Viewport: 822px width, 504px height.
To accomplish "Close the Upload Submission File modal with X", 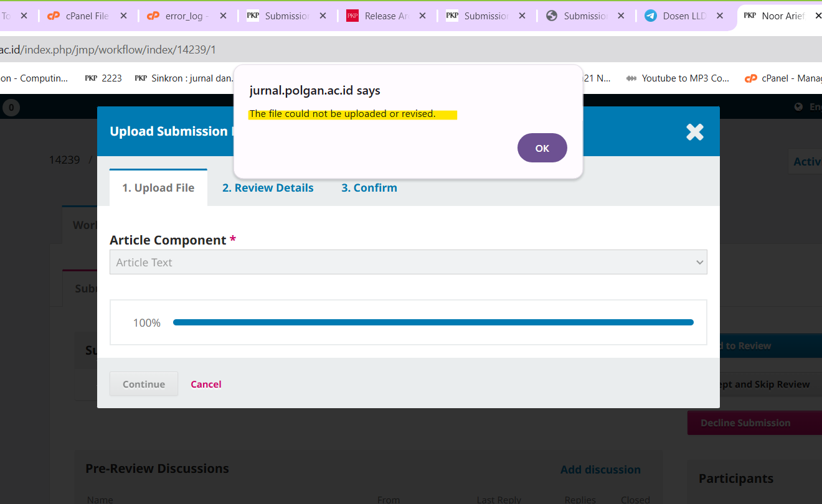I will (694, 131).
